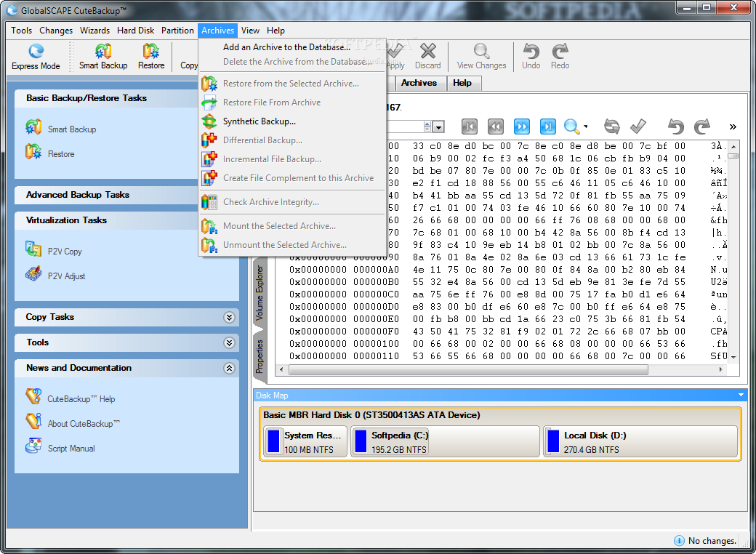Screen dimensions: 756x554
Task: Open the Script Manual link
Action: (x=71, y=449)
